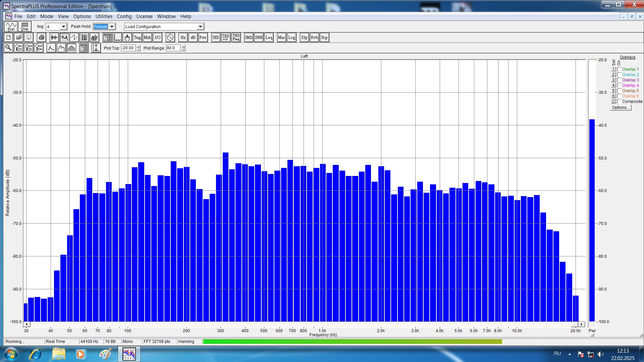Click the Rvb reverberation icon
This screenshot has height=362, width=644.
(314, 38)
